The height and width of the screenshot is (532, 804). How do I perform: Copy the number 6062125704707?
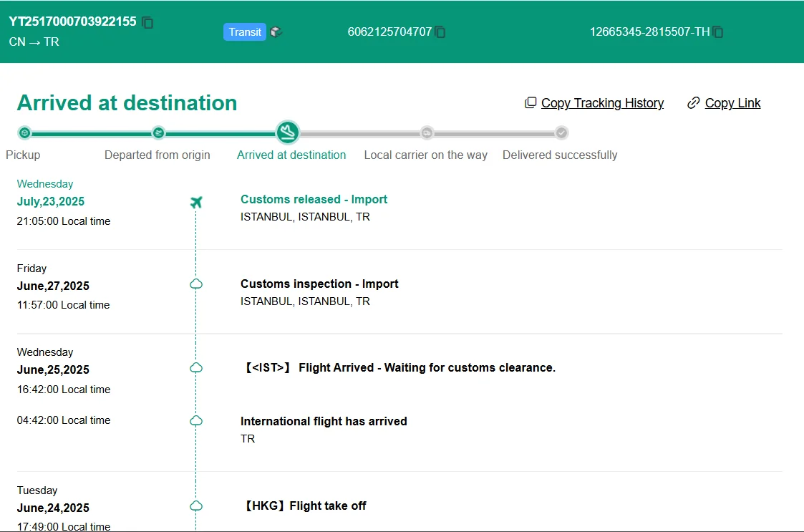(x=440, y=32)
